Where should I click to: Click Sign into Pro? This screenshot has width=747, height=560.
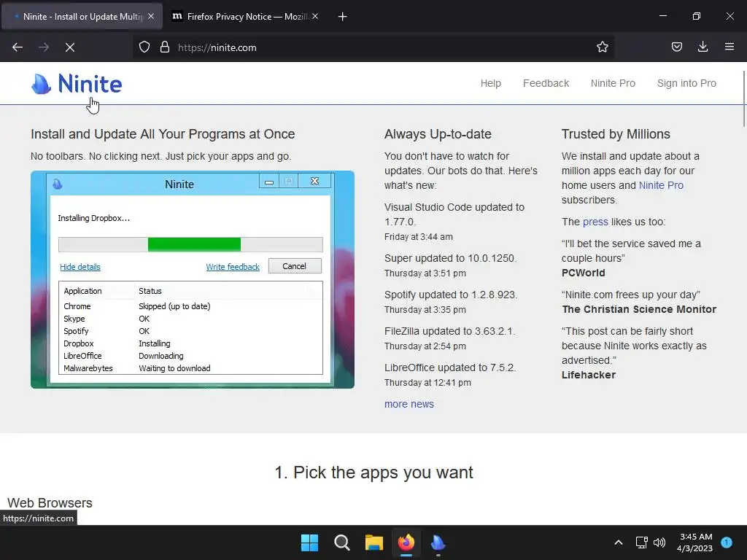coord(686,83)
